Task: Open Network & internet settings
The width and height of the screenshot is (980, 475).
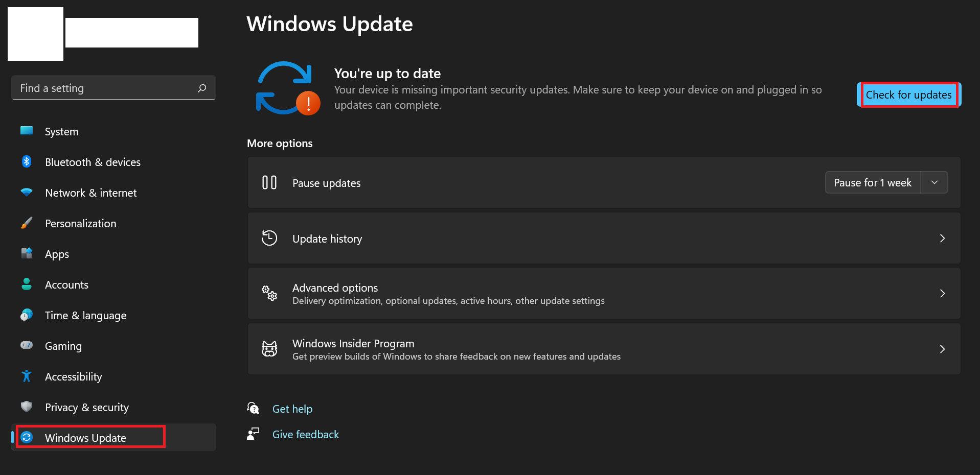Action: (113, 193)
